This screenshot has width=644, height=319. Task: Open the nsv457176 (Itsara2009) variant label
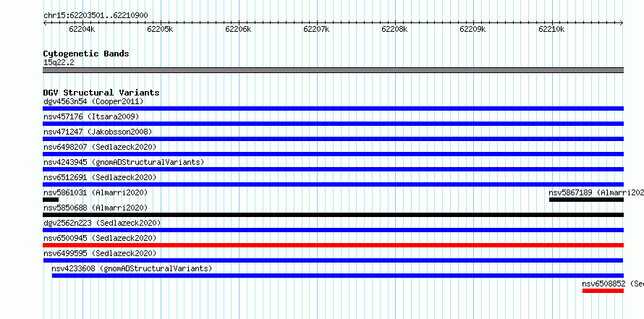point(91,116)
